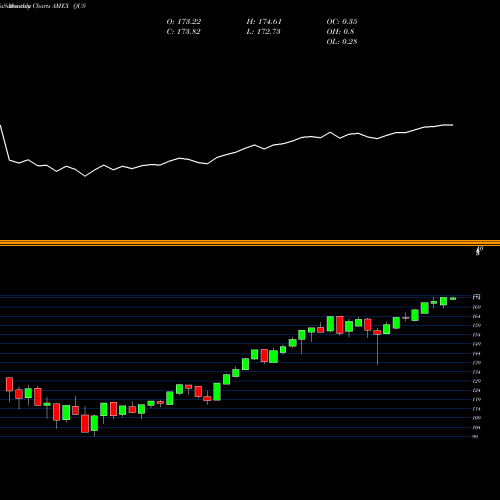Click the 154 price axis label
This screenshot has width=500, height=500.
tap(477, 335)
